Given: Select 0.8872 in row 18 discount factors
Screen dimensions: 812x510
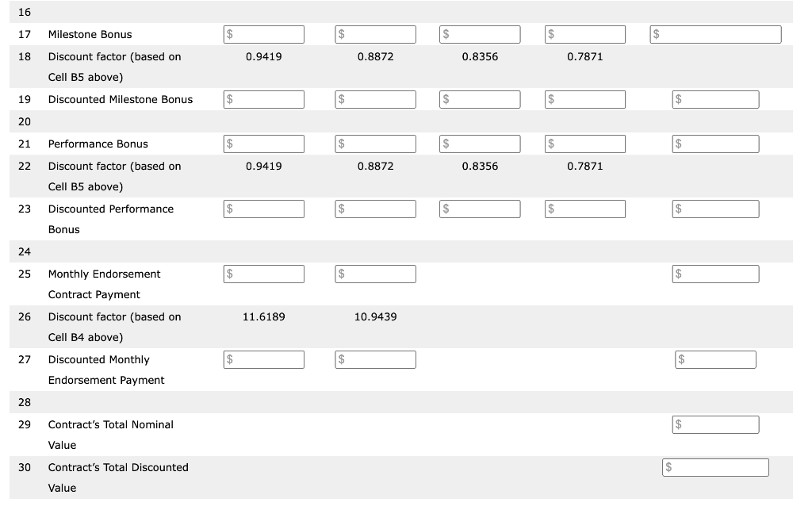Looking at the screenshot, I should coord(375,57).
